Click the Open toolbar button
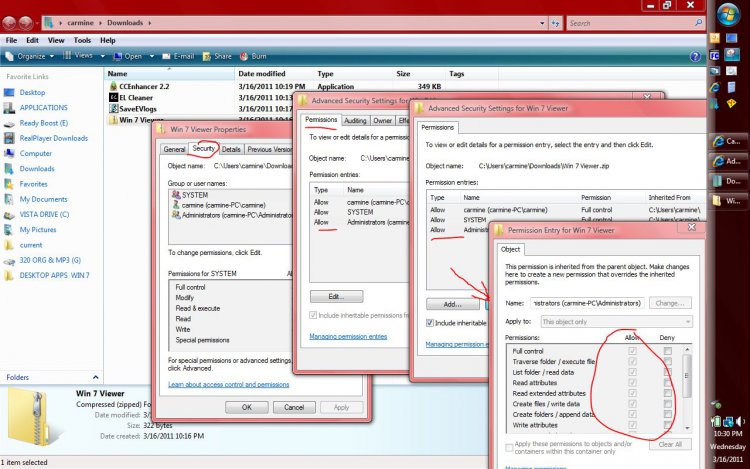This screenshot has width=750, height=469. (x=128, y=56)
